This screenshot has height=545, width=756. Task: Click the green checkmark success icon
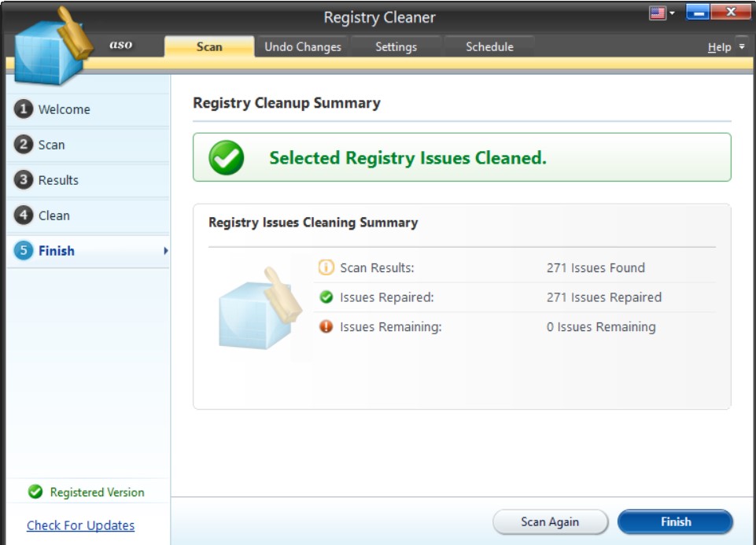[x=226, y=157]
